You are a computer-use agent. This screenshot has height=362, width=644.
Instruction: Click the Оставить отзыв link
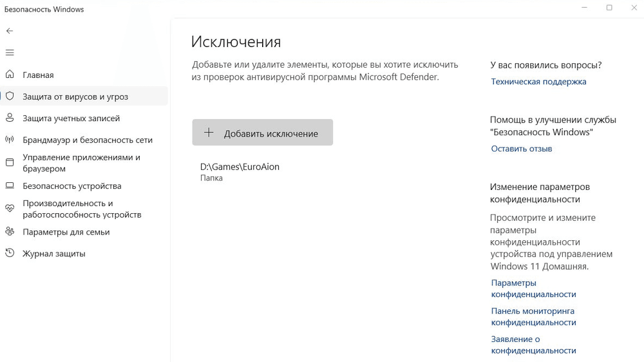(522, 149)
